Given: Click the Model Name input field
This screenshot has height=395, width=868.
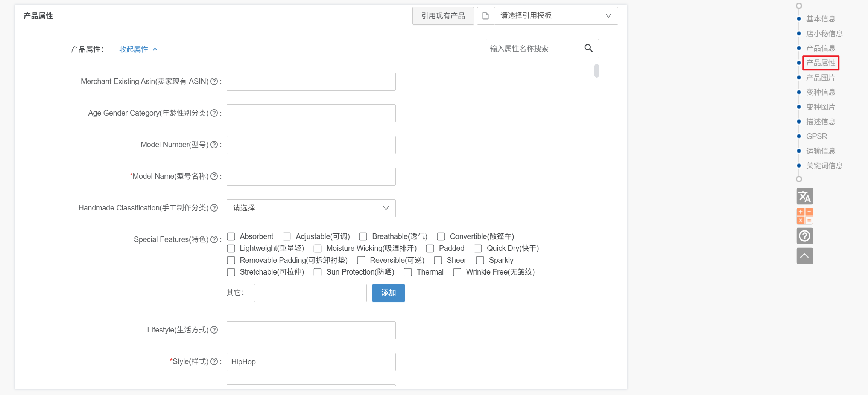Looking at the screenshot, I should [311, 177].
